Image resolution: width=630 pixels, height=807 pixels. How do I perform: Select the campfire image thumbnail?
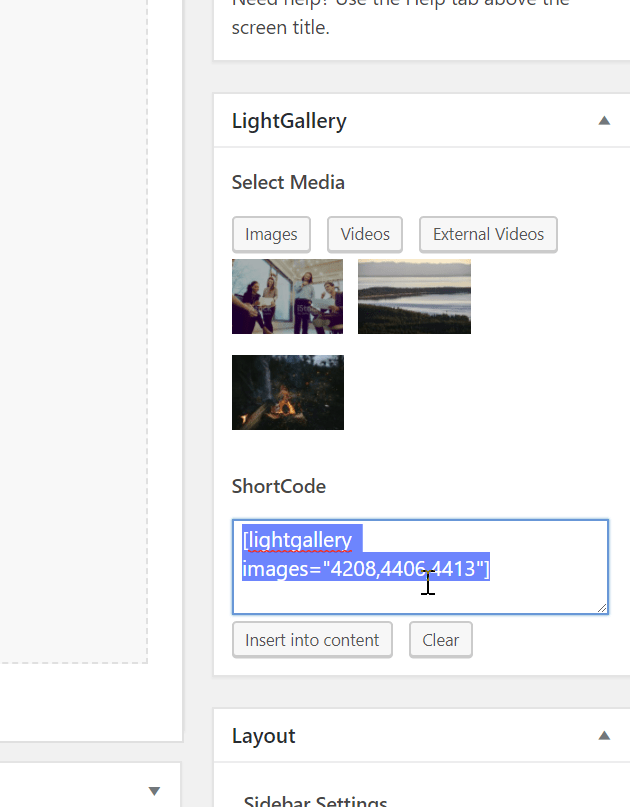[287, 392]
